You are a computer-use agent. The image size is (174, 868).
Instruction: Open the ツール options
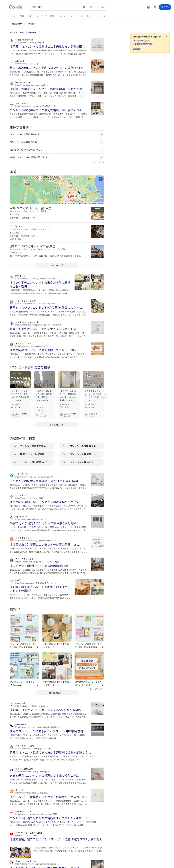click(x=102, y=16)
